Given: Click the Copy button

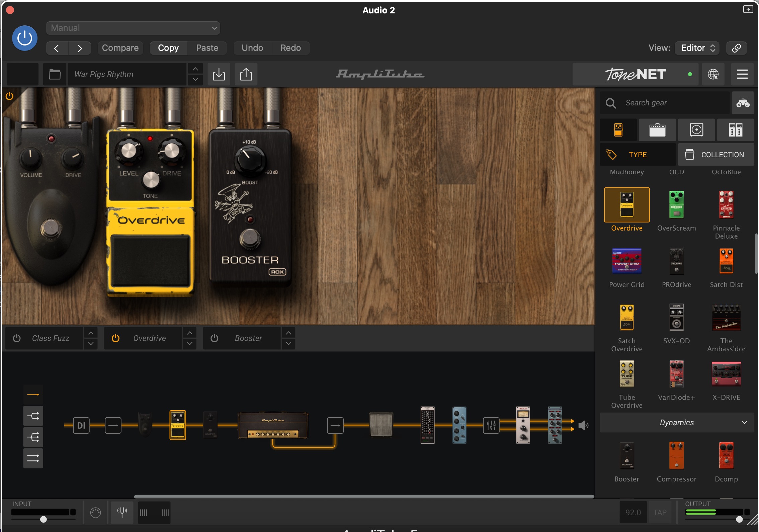Looking at the screenshot, I should pos(168,48).
